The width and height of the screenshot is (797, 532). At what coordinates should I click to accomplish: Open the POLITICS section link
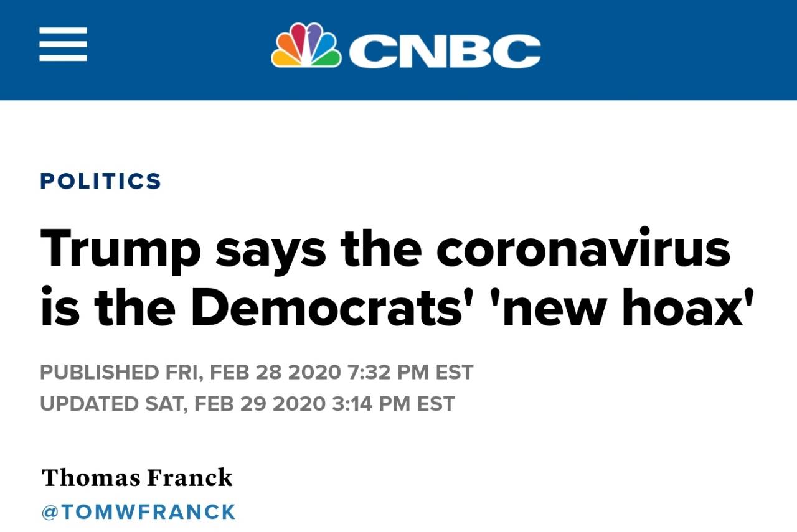[100, 181]
